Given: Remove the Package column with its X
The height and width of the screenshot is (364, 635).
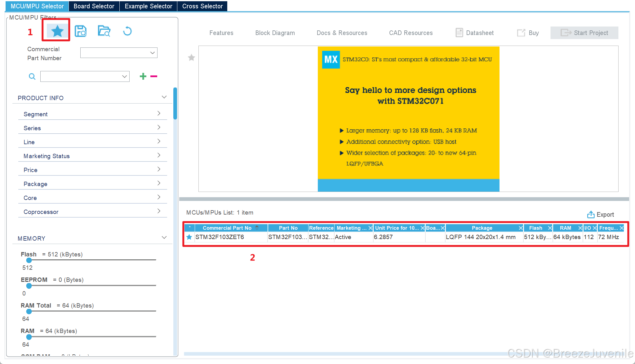Looking at the screenshot, I should pos(521,228).
